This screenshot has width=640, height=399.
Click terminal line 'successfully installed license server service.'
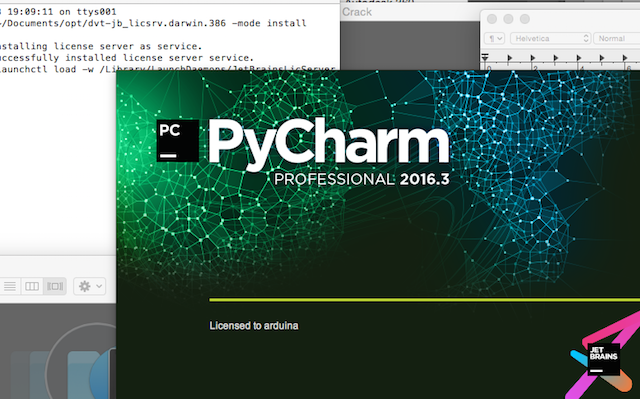coord(127,58)
